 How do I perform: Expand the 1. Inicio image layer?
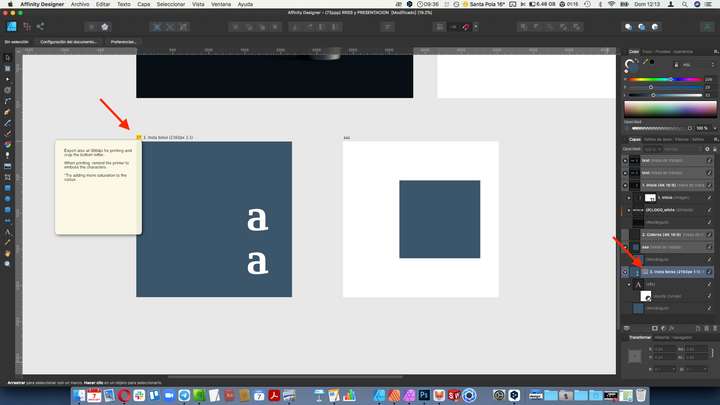(629, 198)
